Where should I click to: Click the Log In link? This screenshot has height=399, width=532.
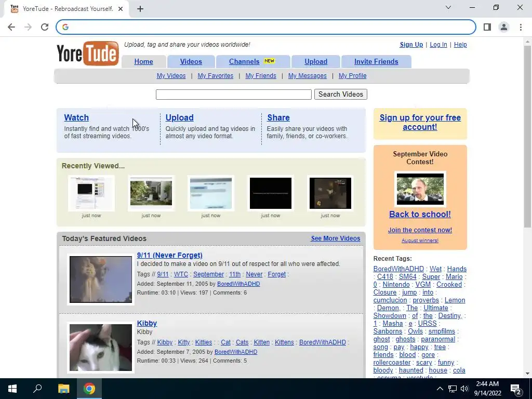click(438, 45)
